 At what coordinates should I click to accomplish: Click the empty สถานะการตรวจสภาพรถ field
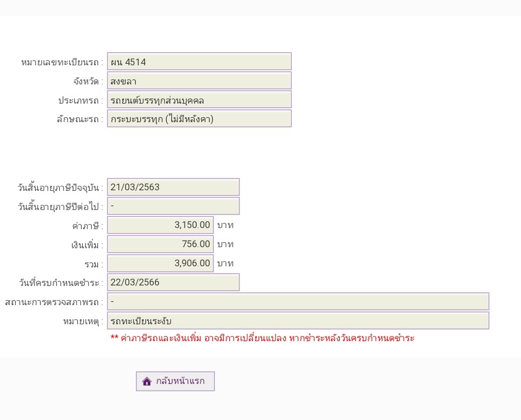pos(298,301)
